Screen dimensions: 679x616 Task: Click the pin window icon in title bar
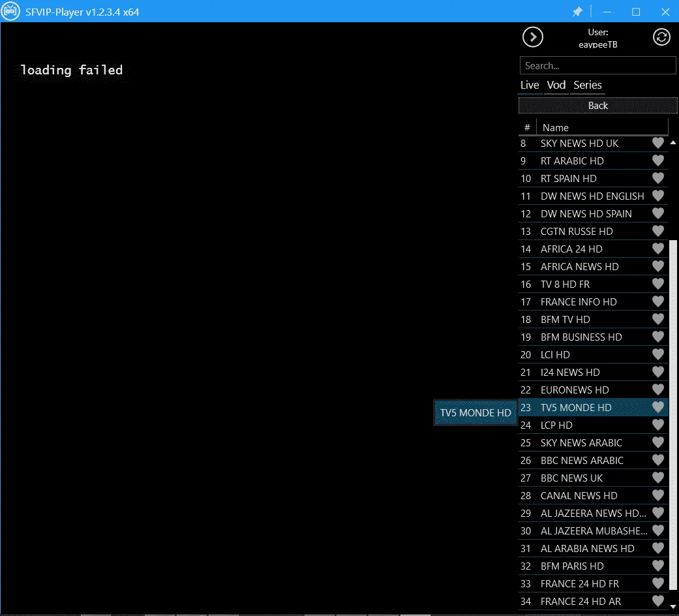tap(577, 12)
